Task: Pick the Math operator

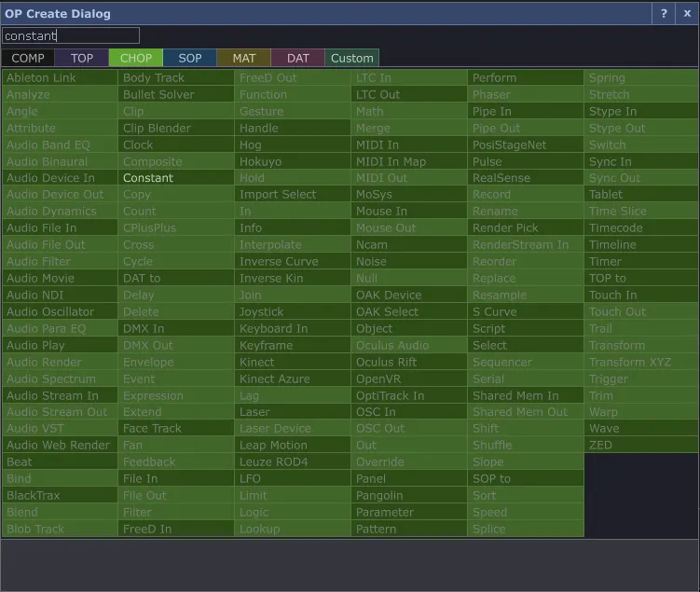Action: click(x=409, y=111)
